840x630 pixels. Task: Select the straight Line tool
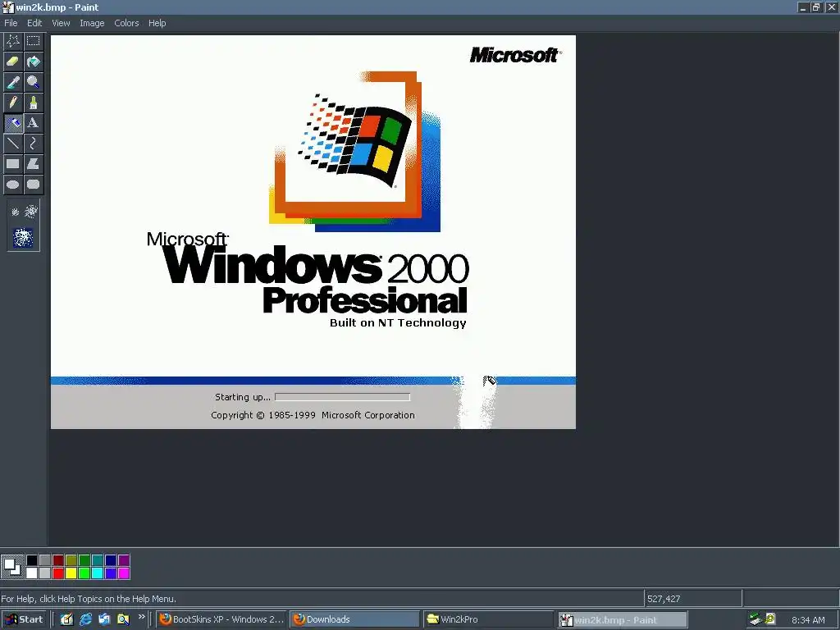pos(13,144)
